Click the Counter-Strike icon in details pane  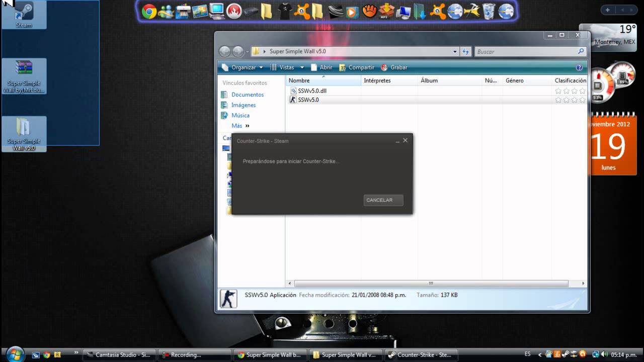(228, 299)
